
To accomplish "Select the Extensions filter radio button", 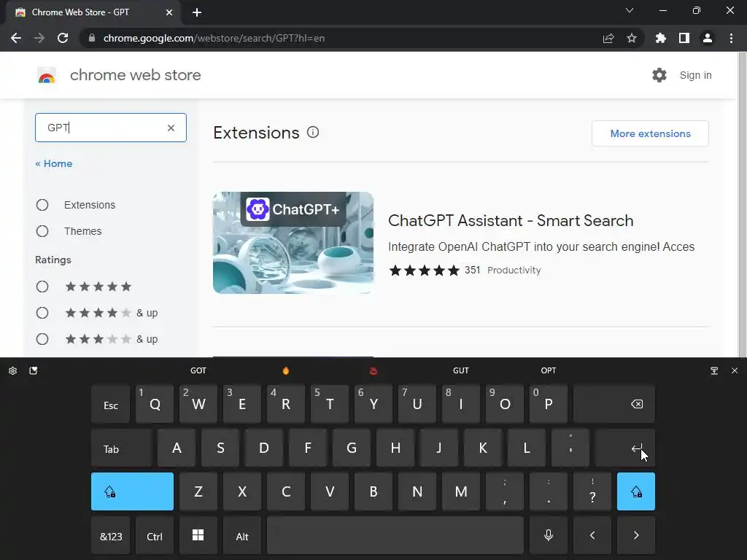I will click(42, 205).
